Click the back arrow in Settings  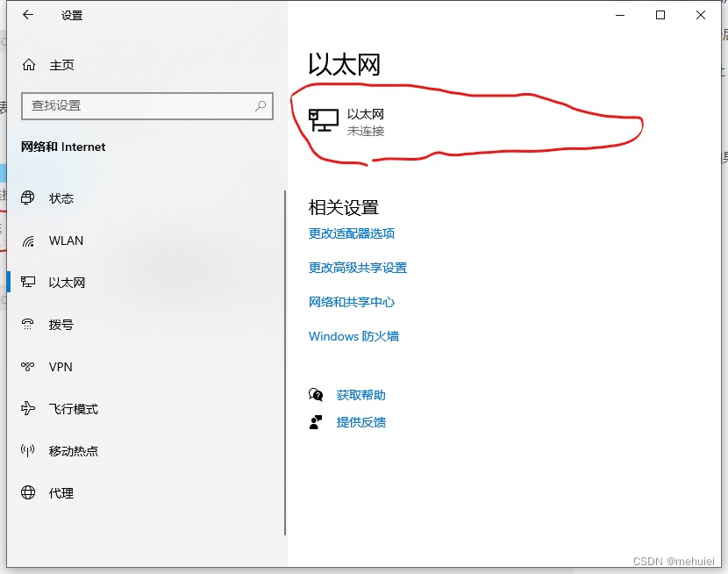tap(28, 15)
